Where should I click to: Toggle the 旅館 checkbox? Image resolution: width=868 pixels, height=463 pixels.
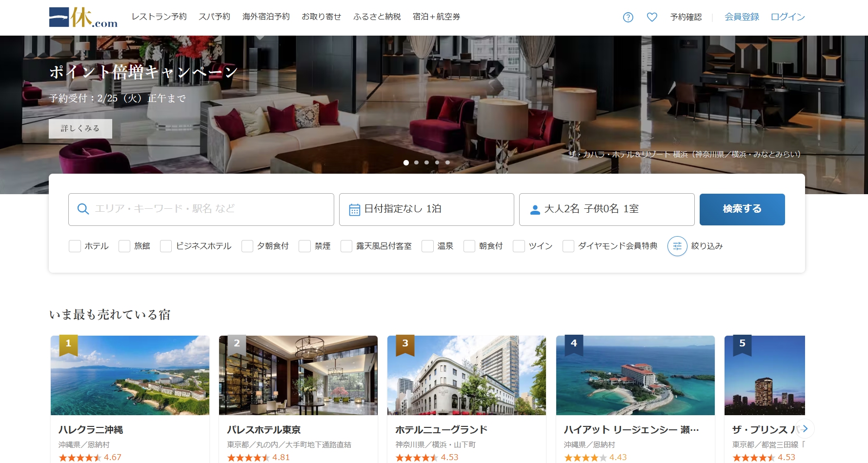[124, 246]
